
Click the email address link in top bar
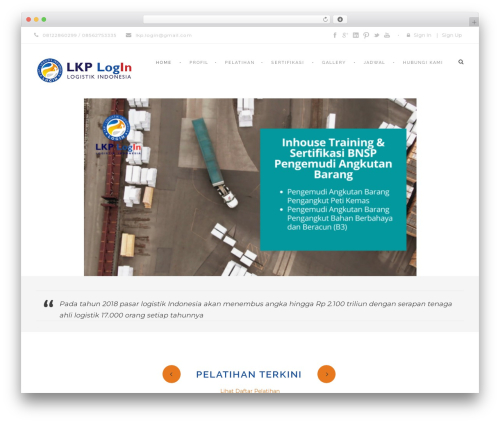[163, 35]
